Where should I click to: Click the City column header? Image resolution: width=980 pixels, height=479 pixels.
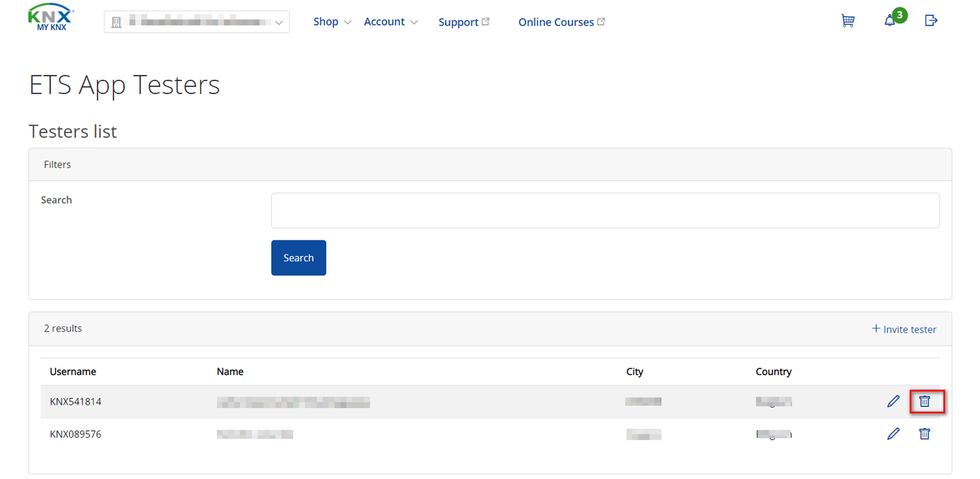click(635, 372)
